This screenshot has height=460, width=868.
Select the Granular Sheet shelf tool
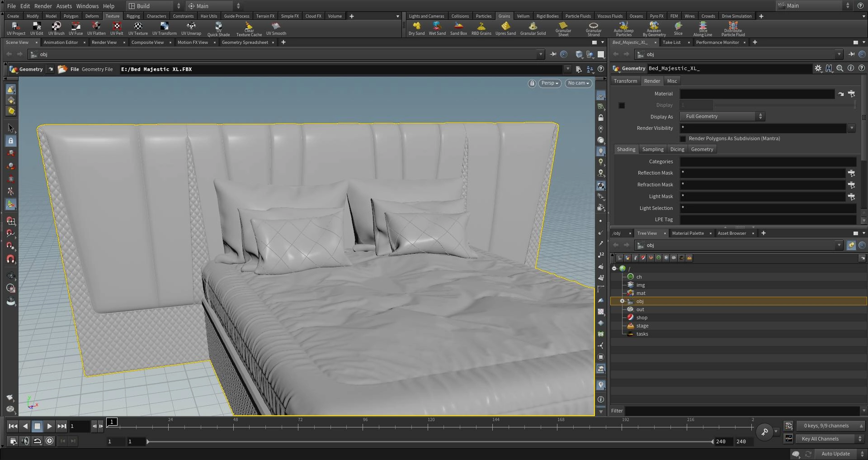[x=563, y=29]
